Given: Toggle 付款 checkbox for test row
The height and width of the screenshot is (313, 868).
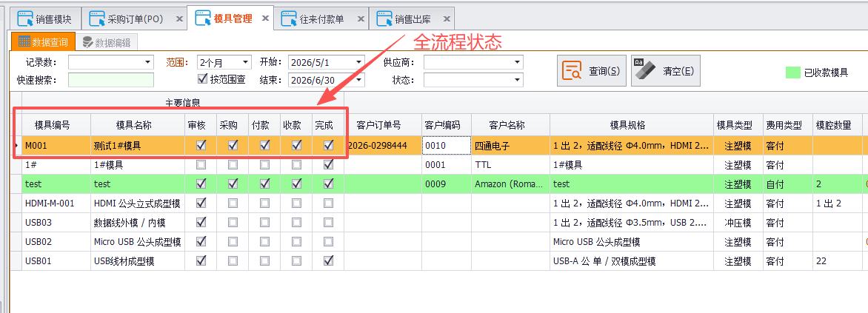Looking at the screenshot, I should (x=265, y=183).
